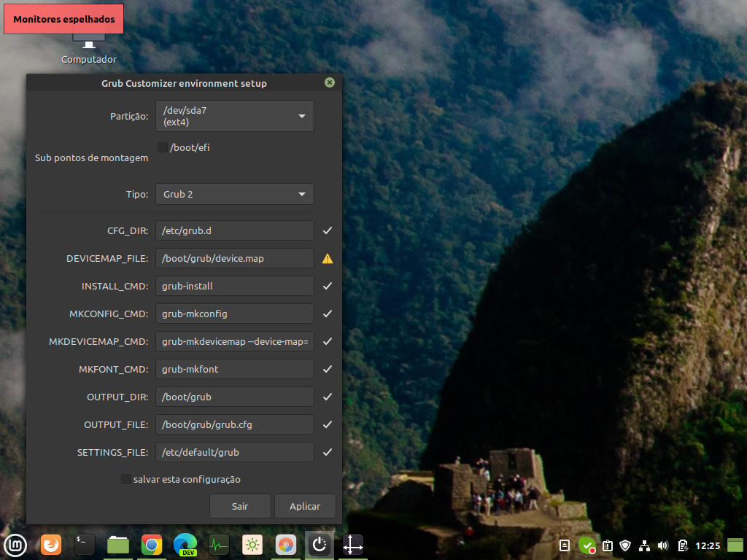Focus the MKFONT_CMD field with grub-mkfont
Screen dimensions: 747x560
click(x=234, y=369)
